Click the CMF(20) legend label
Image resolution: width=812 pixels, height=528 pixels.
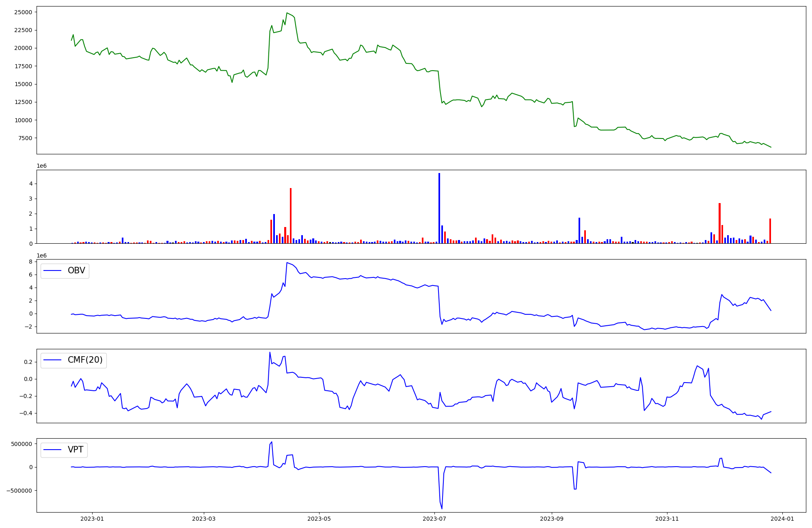coord(85,360)
